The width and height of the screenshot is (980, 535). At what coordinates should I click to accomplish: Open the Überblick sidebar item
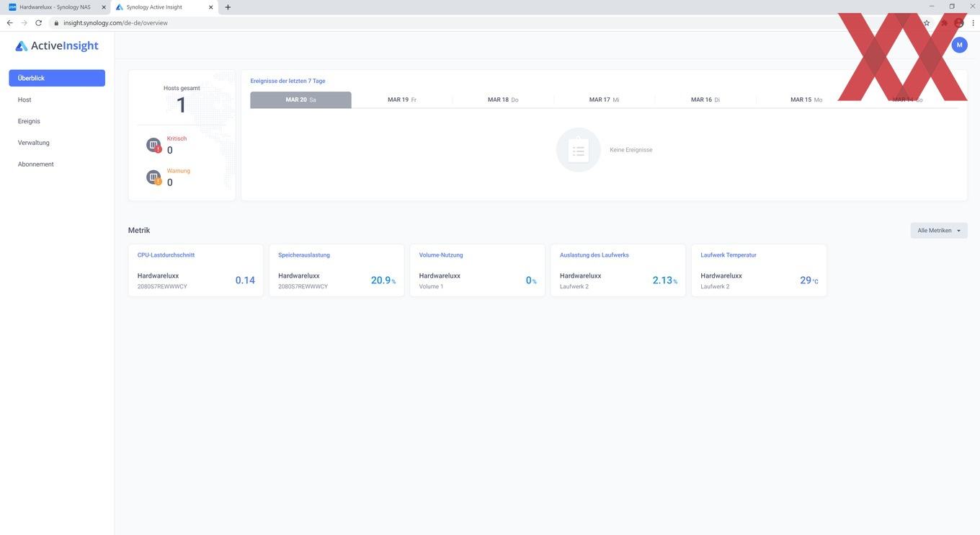[57, 78]
